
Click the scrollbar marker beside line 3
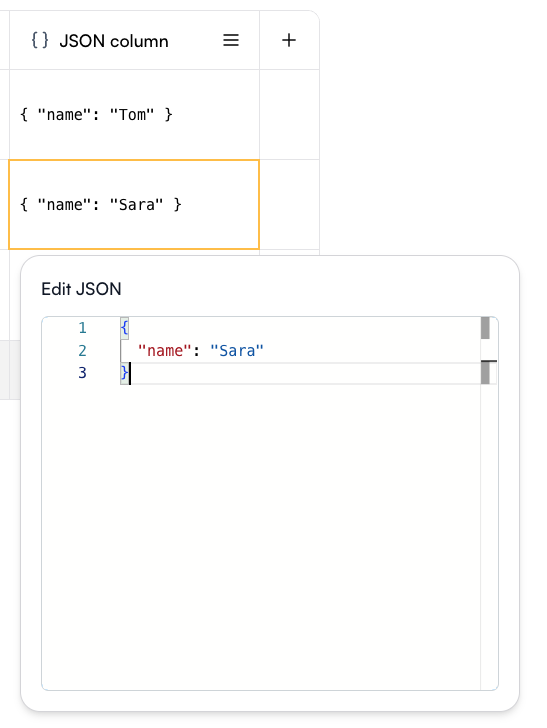486,373
